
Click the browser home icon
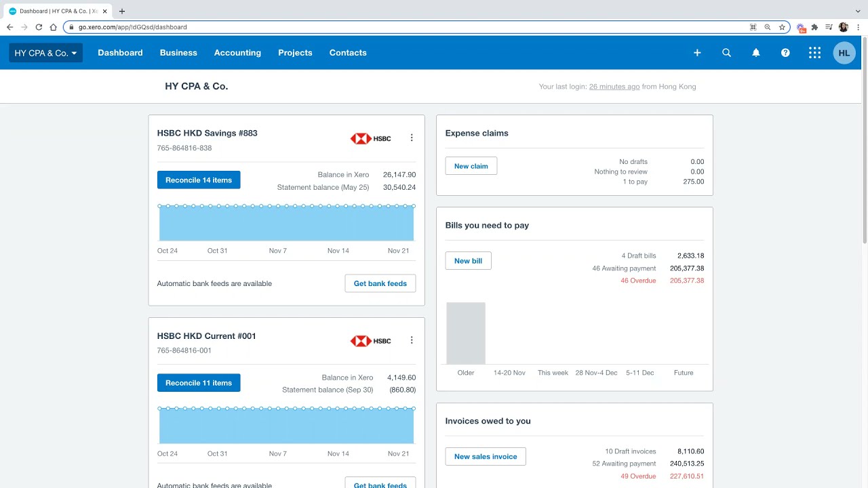click(53, 27)
